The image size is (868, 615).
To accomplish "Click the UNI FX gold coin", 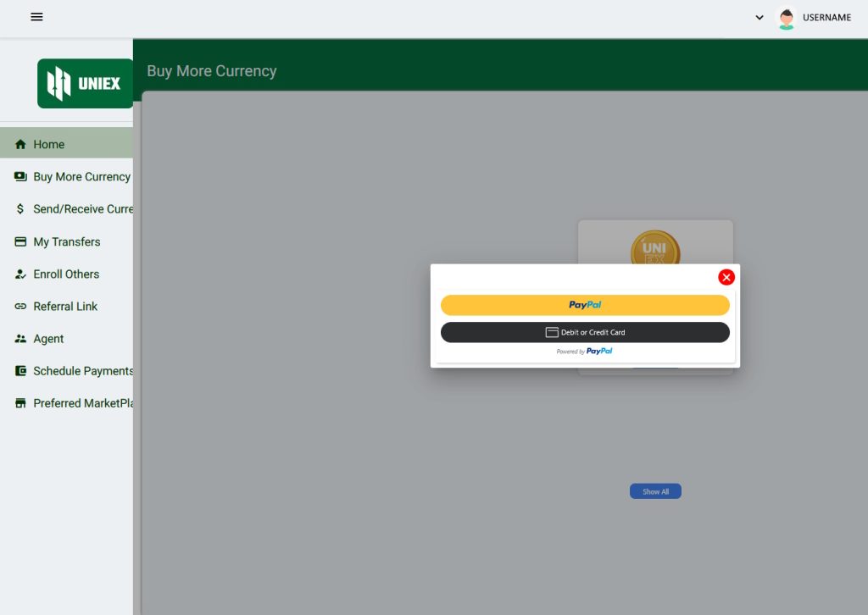I will point(655,248).
